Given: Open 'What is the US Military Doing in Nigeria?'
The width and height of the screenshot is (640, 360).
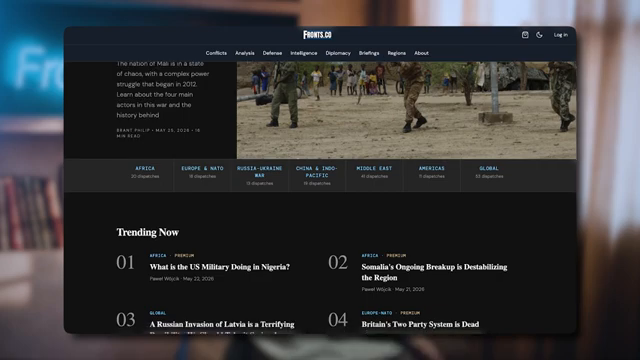Looking at the screenshot, I should [220, 267].
